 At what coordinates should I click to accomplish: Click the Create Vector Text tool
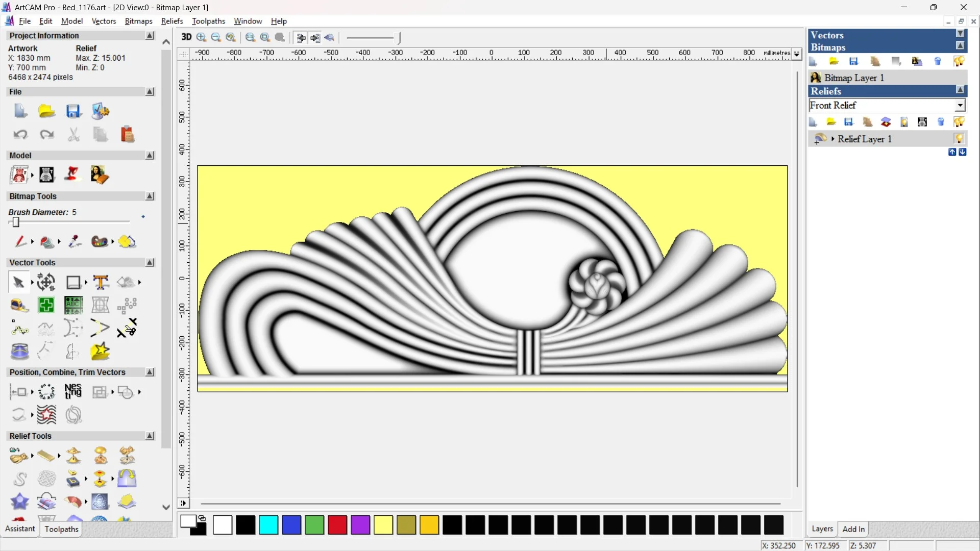[101, 282]
